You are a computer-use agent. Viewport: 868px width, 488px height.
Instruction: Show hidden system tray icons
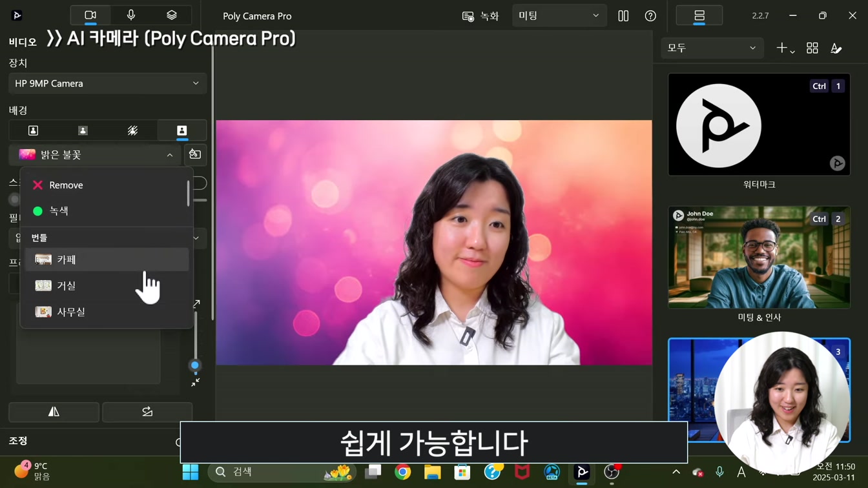676,472
